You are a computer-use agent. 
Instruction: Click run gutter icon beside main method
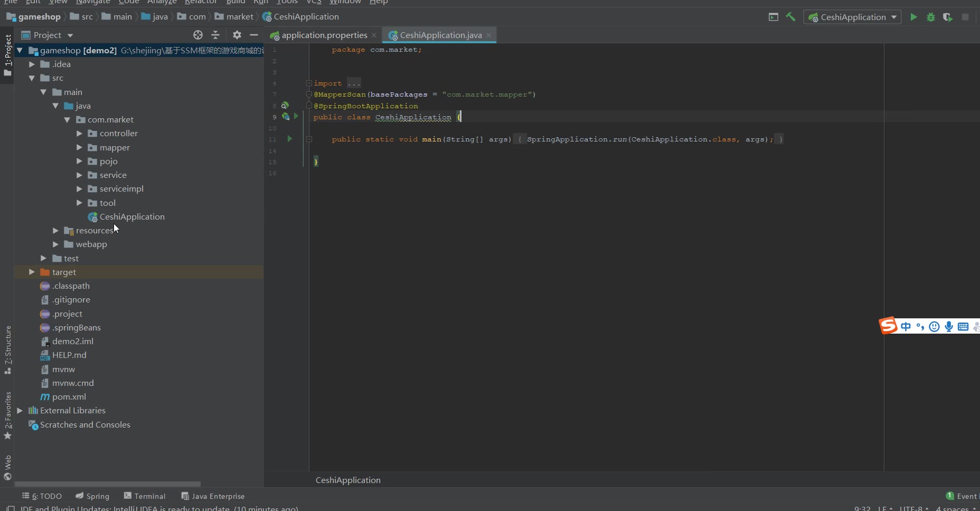coord(289,139)
